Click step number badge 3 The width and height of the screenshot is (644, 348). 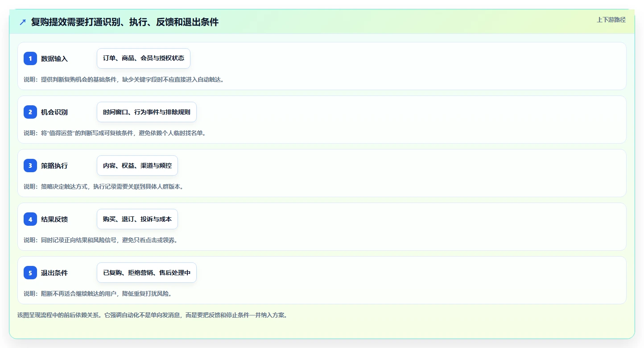pos(30,166)
